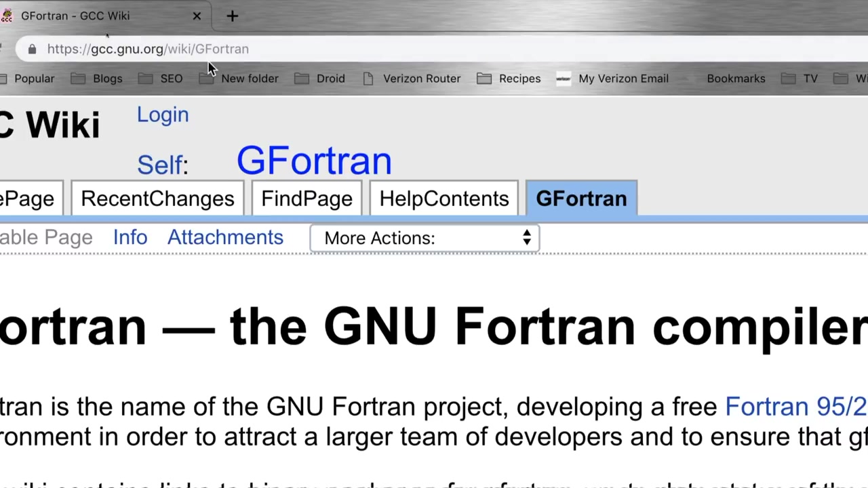Click the Login link

[x=163, y=115]
